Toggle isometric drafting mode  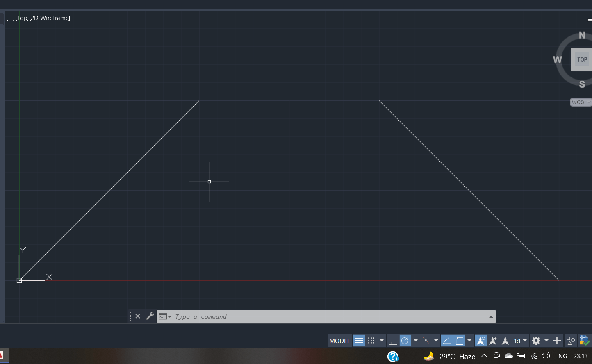(x=505, y=341)
